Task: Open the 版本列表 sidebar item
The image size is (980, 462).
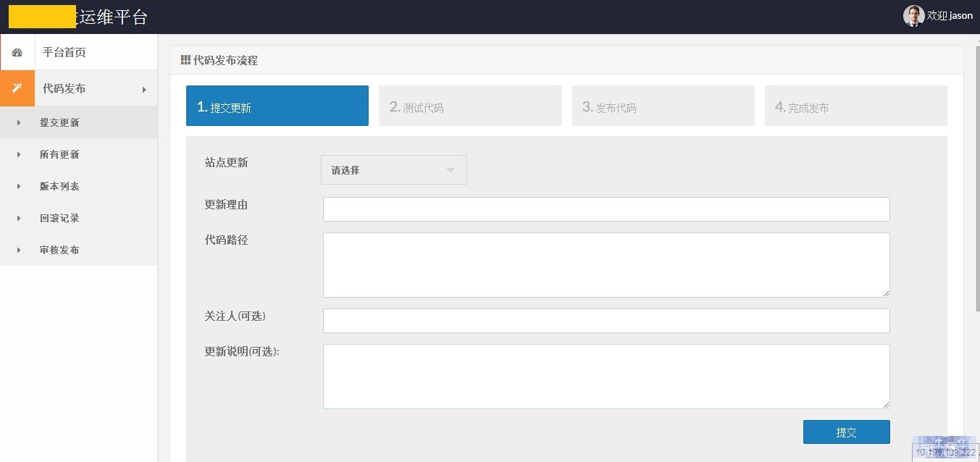Action: [x=79, y=186]
